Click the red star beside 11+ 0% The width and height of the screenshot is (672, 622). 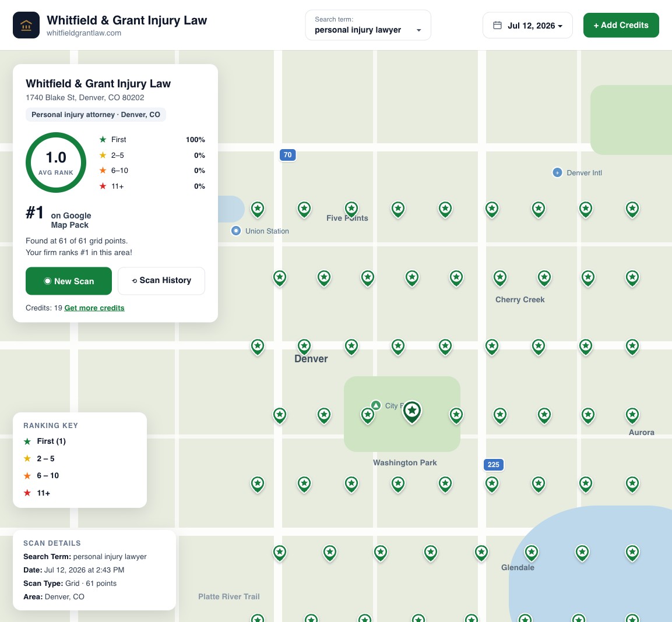[103, 186]
